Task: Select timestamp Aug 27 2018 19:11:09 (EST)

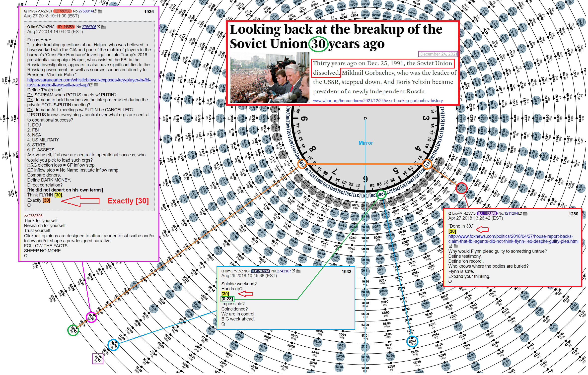Action: coord(51,16)
